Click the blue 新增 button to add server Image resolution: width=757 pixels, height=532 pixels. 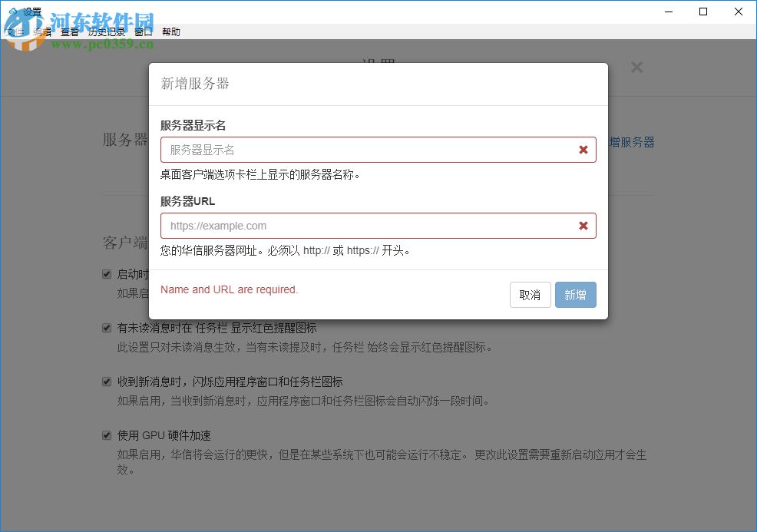[x=576, y=295]
